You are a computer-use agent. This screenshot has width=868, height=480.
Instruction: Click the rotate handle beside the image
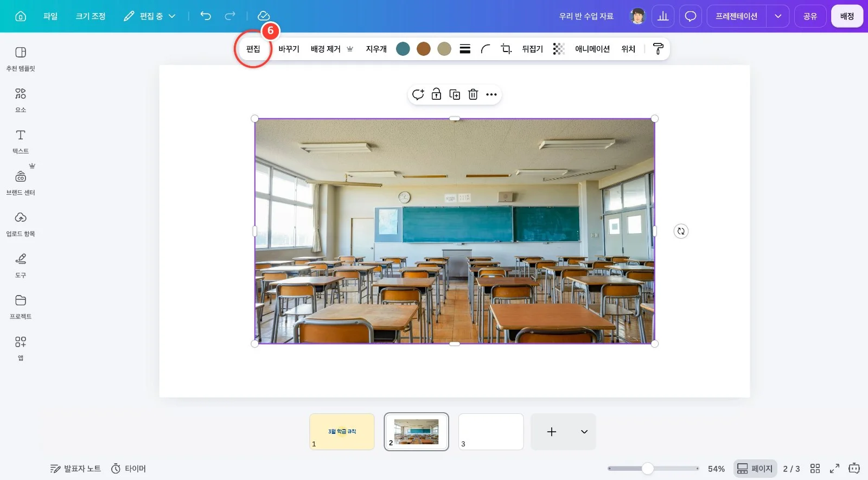(681, 231)
